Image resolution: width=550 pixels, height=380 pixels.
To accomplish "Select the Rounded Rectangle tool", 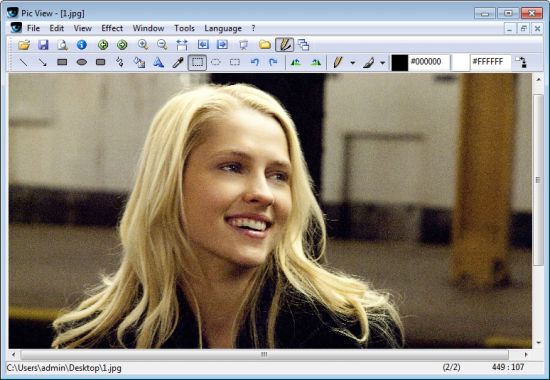I will (x=101, y=62).
